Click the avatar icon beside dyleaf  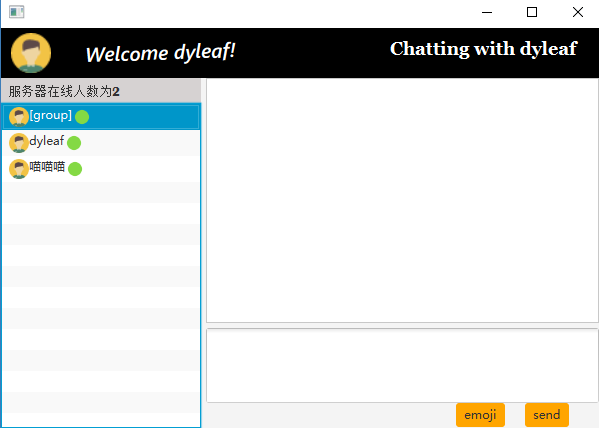(x=18, y=143)
